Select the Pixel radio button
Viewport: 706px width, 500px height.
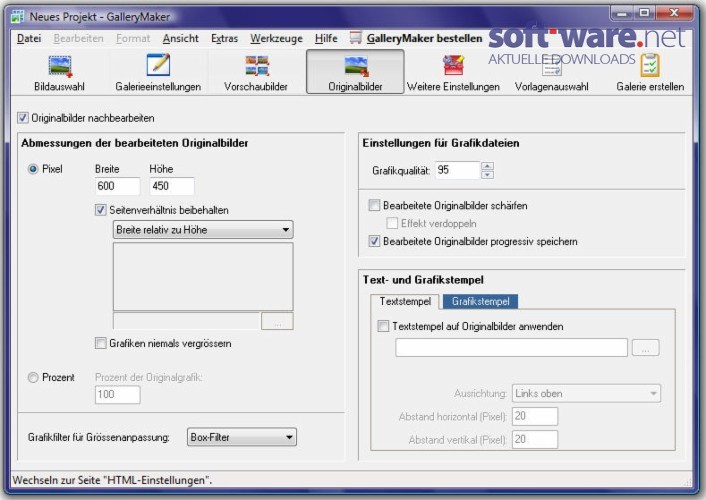tap(33, 169)
